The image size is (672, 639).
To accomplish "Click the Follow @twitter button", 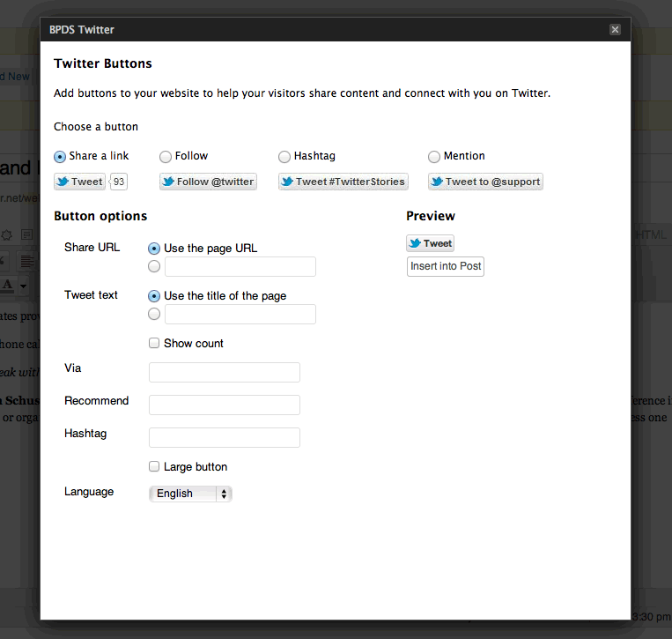I will [x=208, y=182].
